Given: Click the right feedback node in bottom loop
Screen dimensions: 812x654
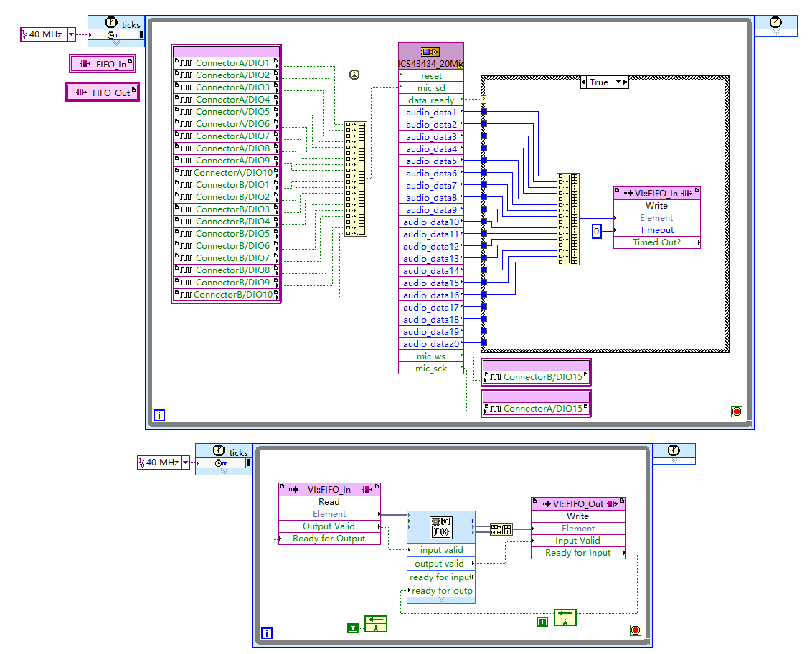Looking at the screenshot, I should [565, 617].
